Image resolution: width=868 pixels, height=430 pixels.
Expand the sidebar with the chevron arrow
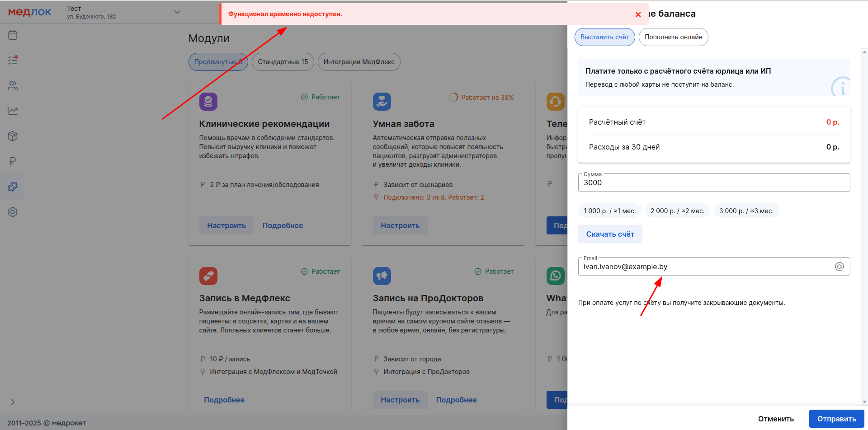pos(13,402)
